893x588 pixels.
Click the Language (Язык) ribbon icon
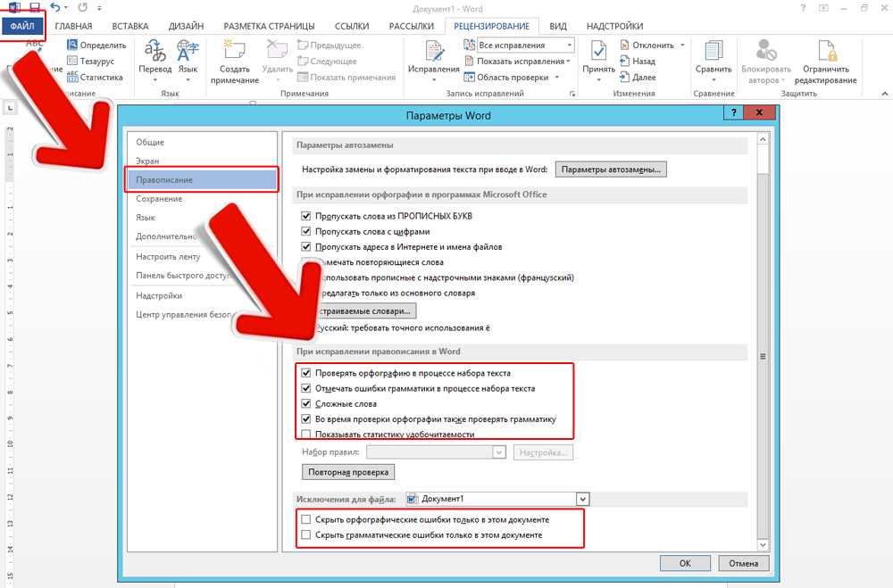(188, 52)
